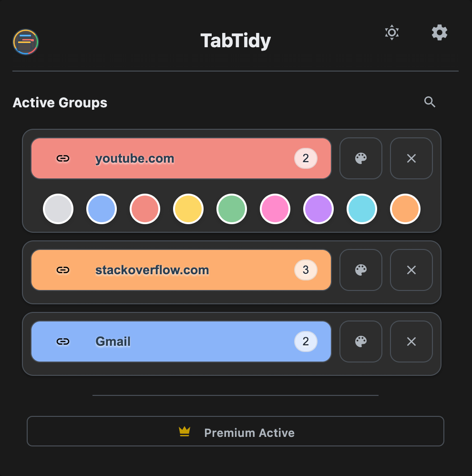Select the cyan color swatch
The width and height of the screenshot is (472, 476).
pyautogui.click(x=362, y=209)
